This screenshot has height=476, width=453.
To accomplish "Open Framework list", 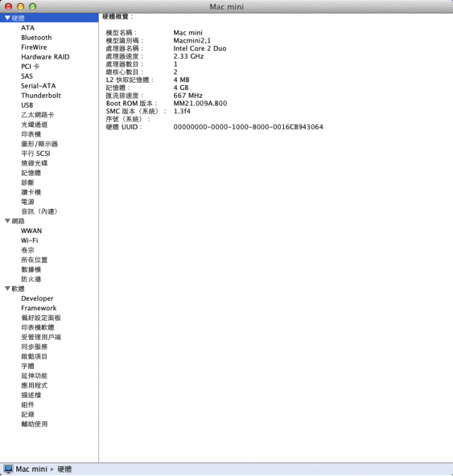I will click(39, 308).
